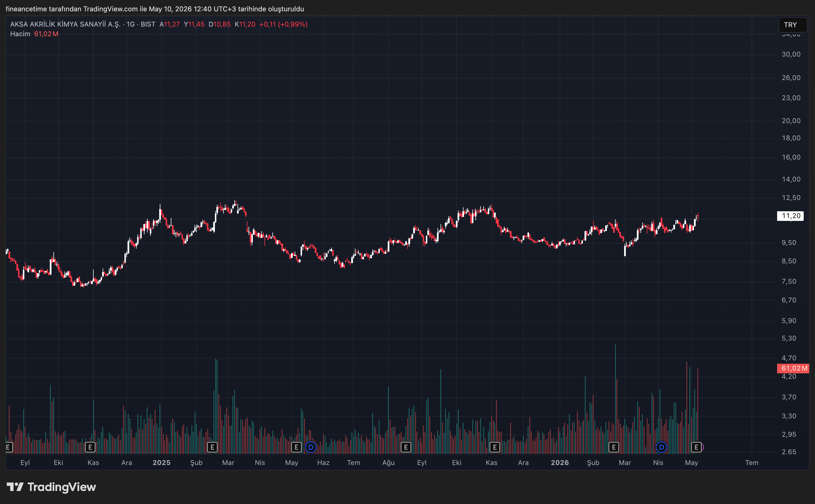Click the 18,00 price axis label
This screenshot has height=504, width=815.
791,138
